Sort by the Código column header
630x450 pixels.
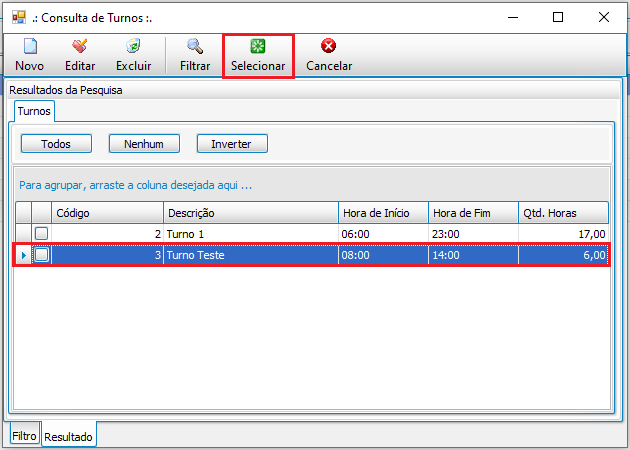[107, 213]
